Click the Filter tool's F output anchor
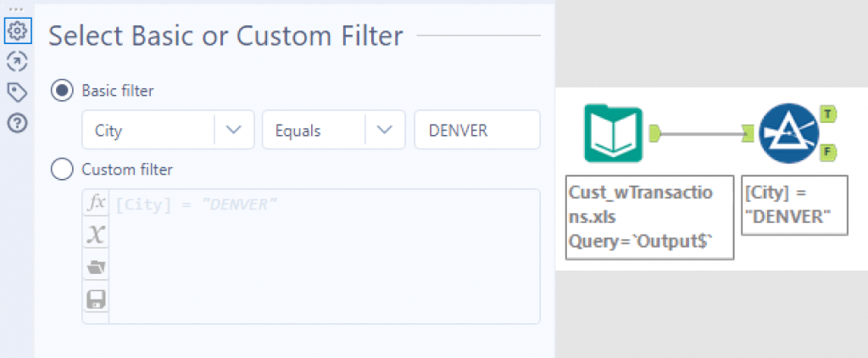 (x=827, y=153)
